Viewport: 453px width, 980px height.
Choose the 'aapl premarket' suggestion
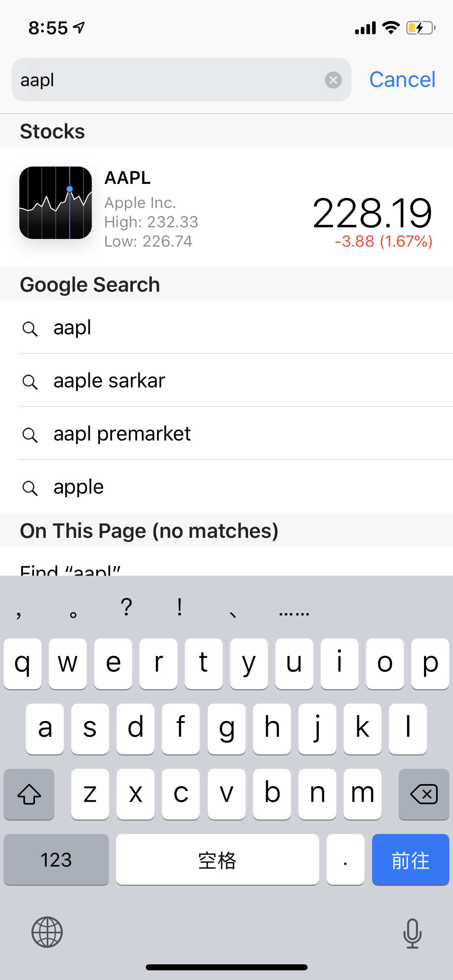pos(122,434)
